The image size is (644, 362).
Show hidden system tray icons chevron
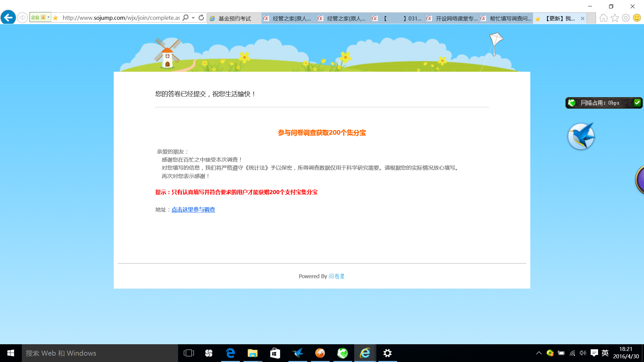click(539, 353)
